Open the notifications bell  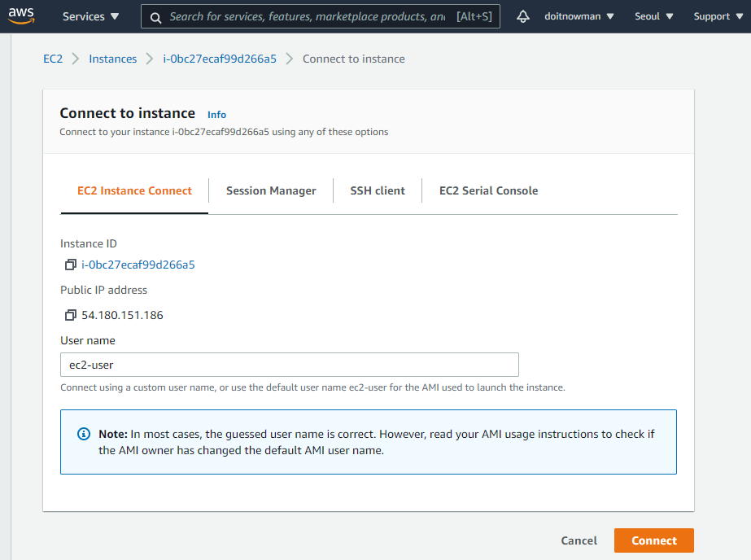(x=523, y=16)
